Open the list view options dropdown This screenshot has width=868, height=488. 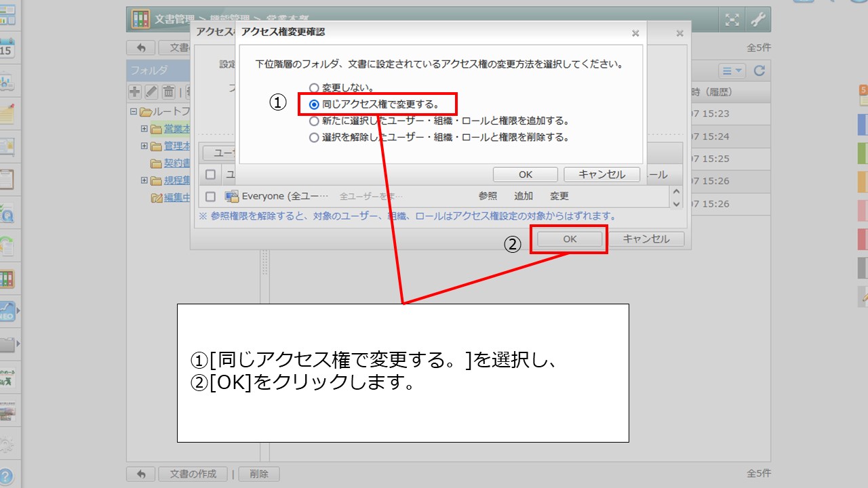click(732, 70)
